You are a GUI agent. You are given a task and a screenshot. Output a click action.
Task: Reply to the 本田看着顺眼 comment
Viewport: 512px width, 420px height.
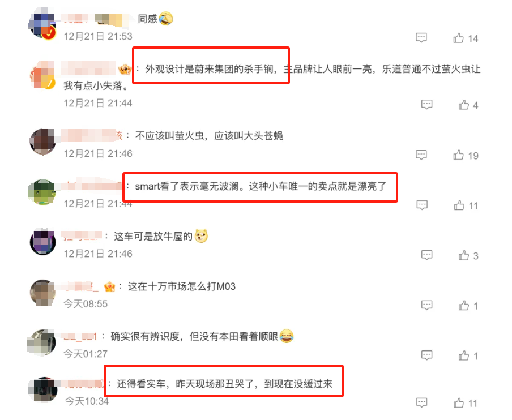coord(427,355)
